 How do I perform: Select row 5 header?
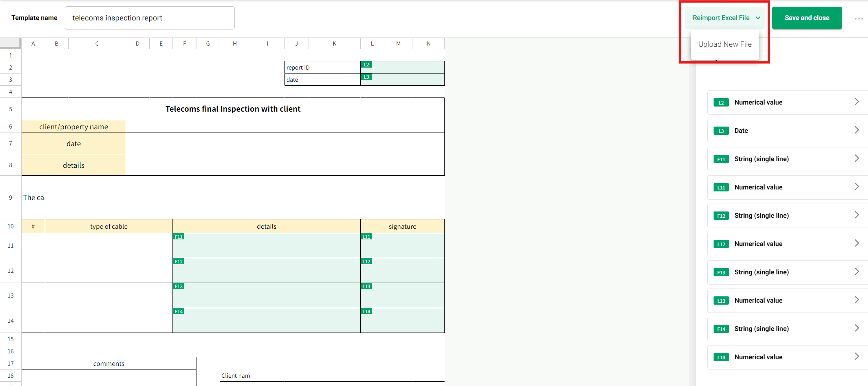[x=11, y=109]
